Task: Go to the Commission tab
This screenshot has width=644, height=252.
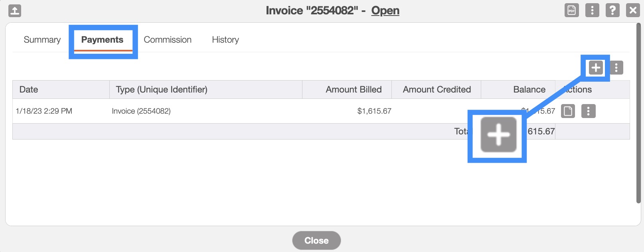Action: tap(168, 40)
